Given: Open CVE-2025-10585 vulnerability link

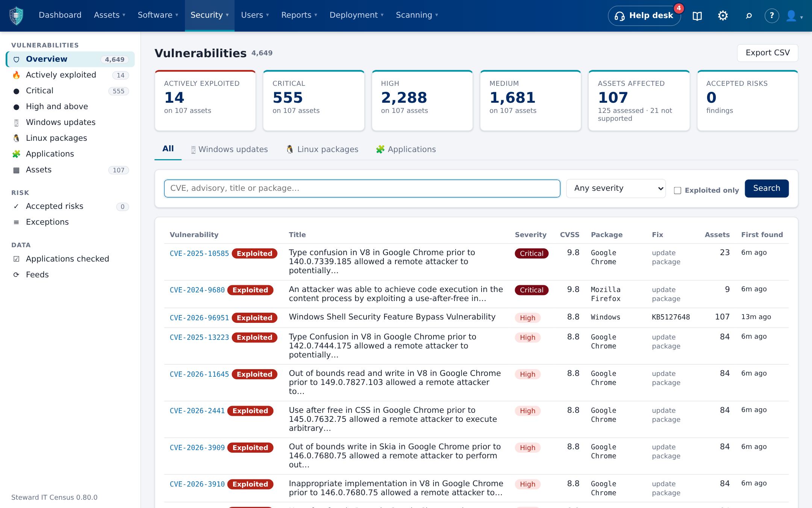Looking at the screenshot, I should pos(199,254).
